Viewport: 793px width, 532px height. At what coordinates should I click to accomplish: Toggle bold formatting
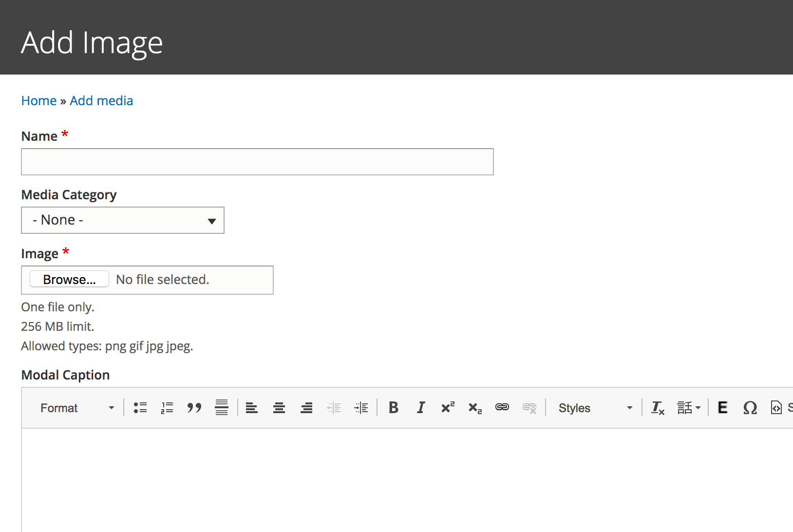tap(394, 408)
